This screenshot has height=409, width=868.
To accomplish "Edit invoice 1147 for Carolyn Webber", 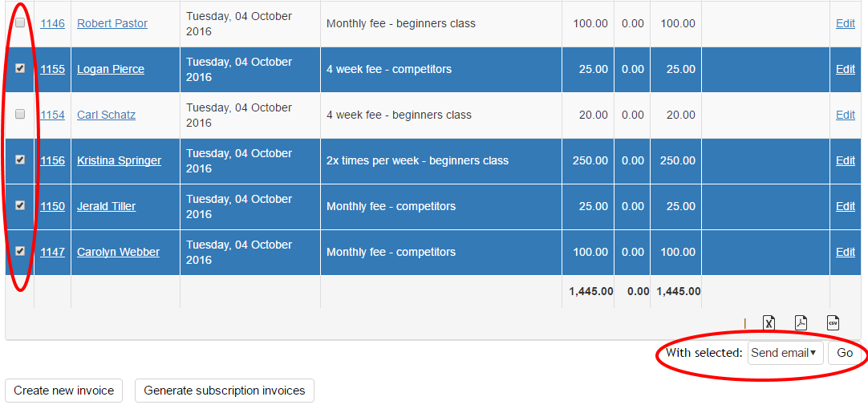I will coord(846,252).
